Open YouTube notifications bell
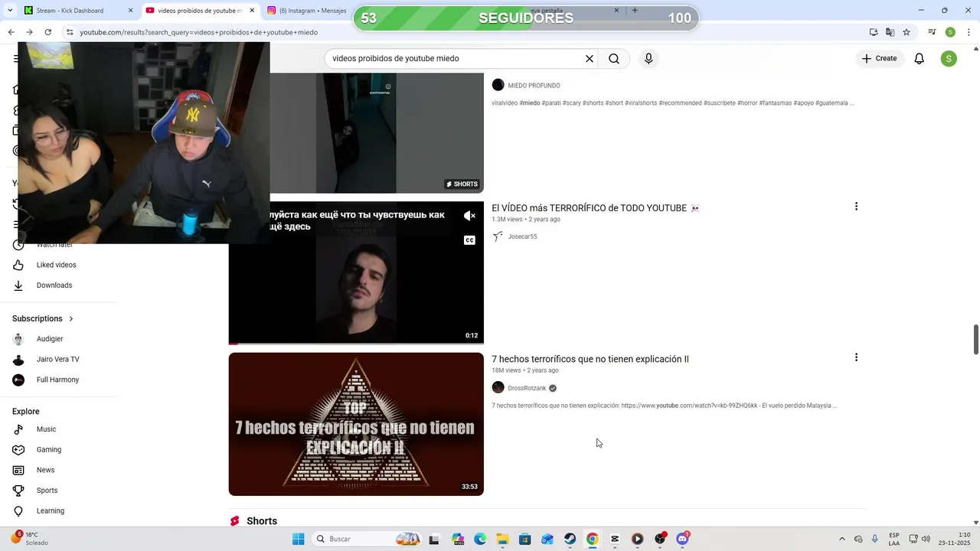 click(920, 59)
